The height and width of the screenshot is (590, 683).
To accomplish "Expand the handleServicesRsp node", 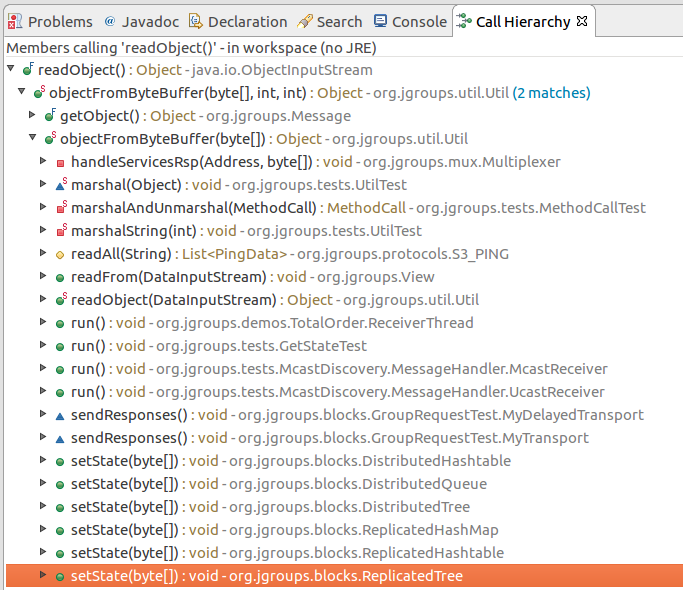I will [43, 161].
